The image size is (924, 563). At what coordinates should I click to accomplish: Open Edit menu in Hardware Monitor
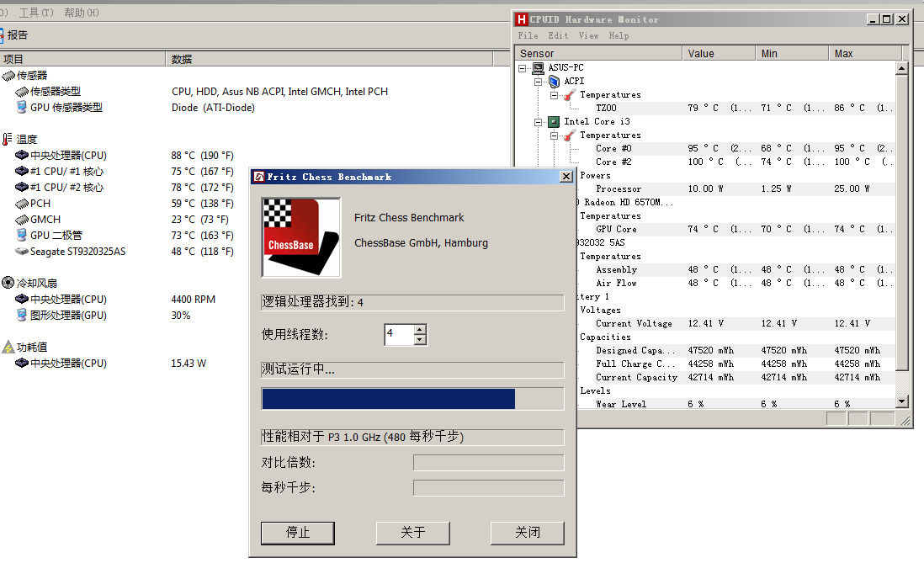(x=558, y=36)
